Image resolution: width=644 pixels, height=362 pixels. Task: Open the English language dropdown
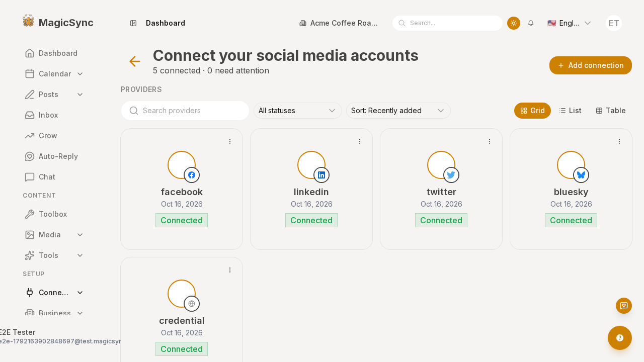click(x=569, y=23)
